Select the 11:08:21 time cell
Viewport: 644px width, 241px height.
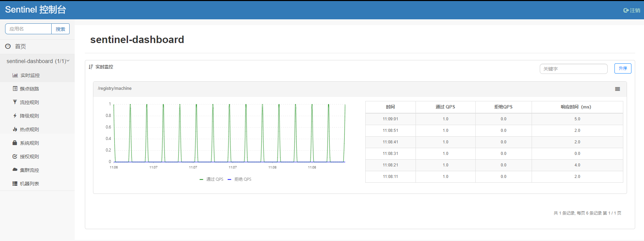point(390,165)
